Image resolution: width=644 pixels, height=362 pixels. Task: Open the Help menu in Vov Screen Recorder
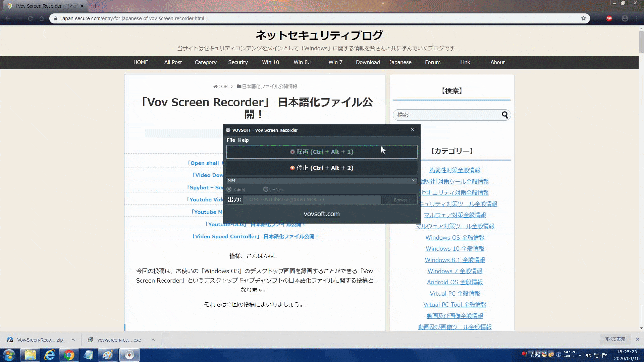[x=243, y=140]
